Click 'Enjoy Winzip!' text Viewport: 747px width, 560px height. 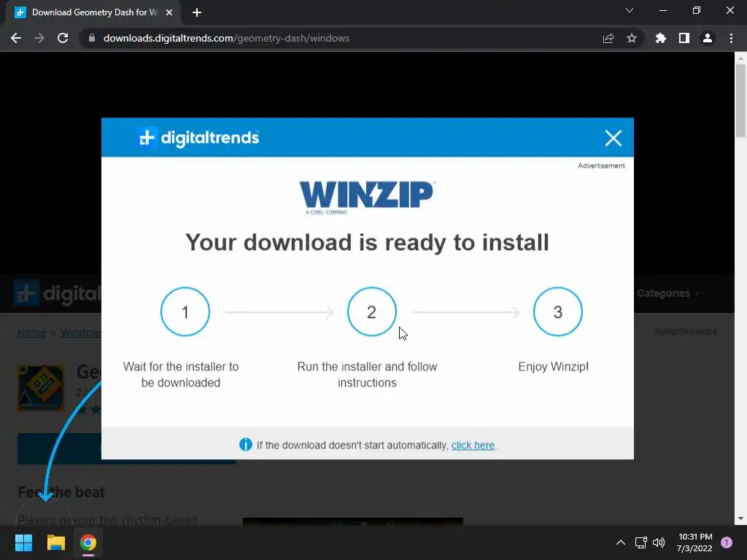(x=553, y=367)
